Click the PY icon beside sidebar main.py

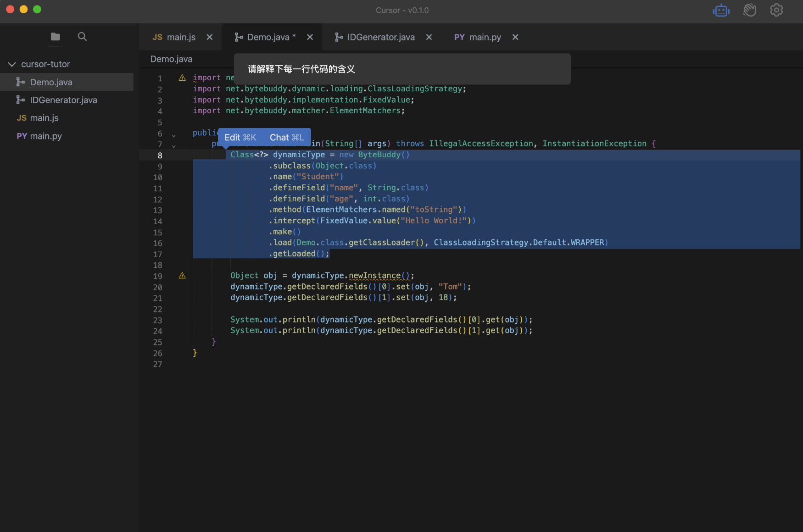[x=22, y=136]
